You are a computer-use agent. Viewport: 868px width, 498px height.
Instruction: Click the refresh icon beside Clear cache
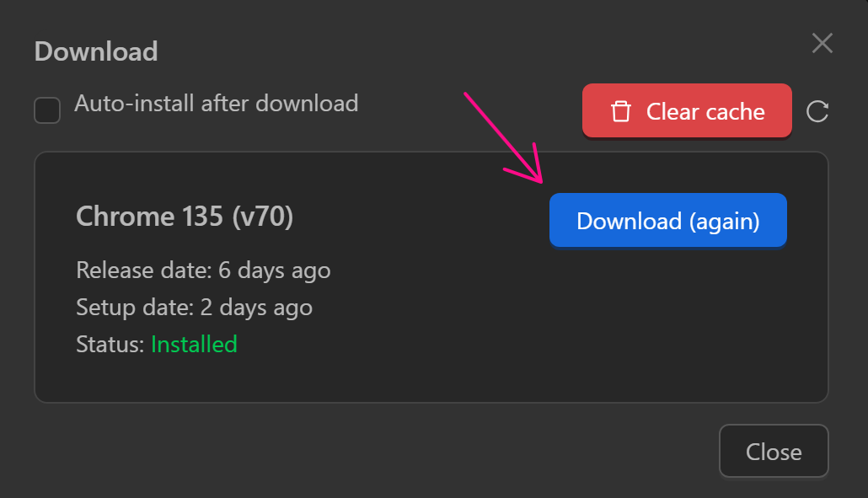point(817,111)
